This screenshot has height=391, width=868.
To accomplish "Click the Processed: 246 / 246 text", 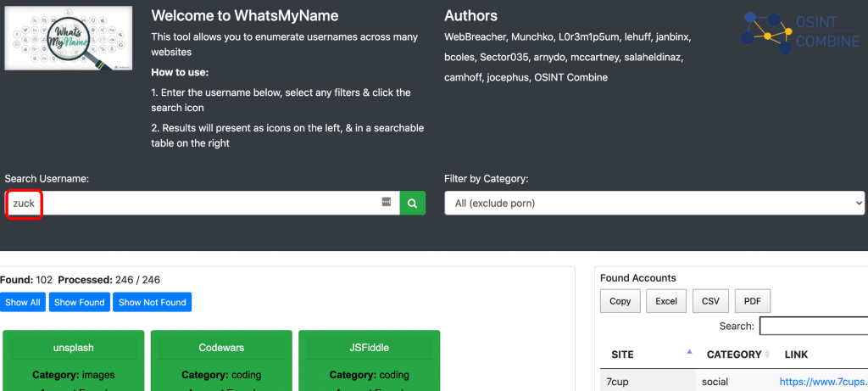I will point(109,280).
